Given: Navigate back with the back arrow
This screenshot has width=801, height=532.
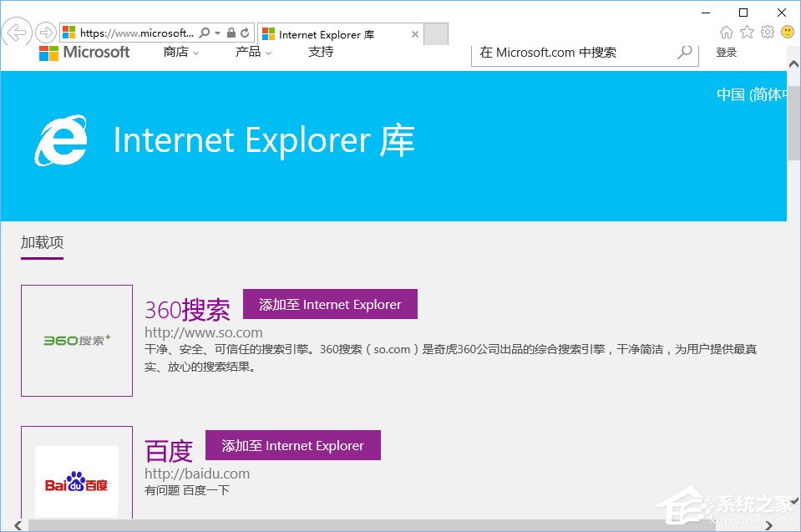Looking at the screenshot, I should (x=17, y=32).
